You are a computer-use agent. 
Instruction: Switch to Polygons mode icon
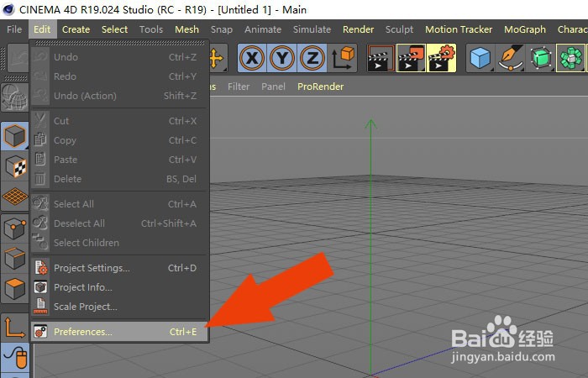tap(14, 289)
